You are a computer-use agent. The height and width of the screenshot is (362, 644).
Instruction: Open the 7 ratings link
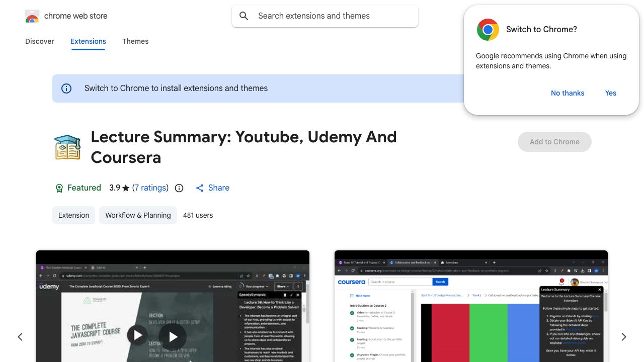coord(150,188)
